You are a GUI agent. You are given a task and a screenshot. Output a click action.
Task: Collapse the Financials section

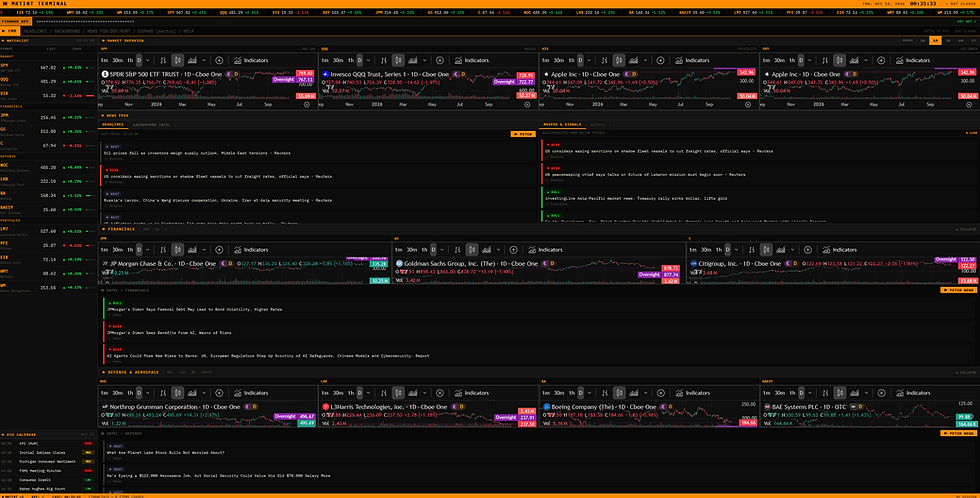click(966, 229)
